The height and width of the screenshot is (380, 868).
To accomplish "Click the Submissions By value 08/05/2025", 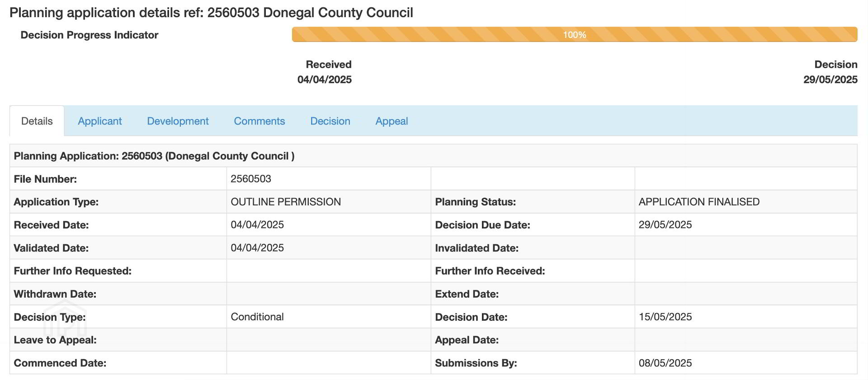I will coord(665,363).
